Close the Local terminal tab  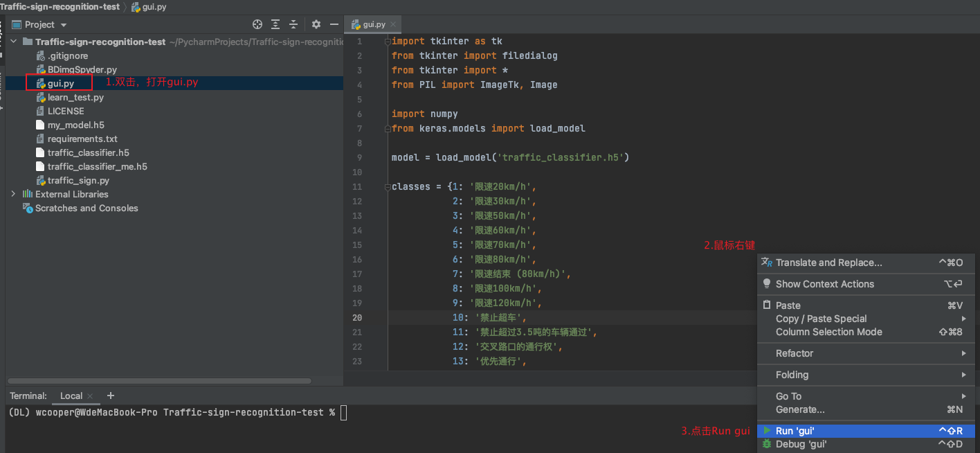tap(90, 396)
